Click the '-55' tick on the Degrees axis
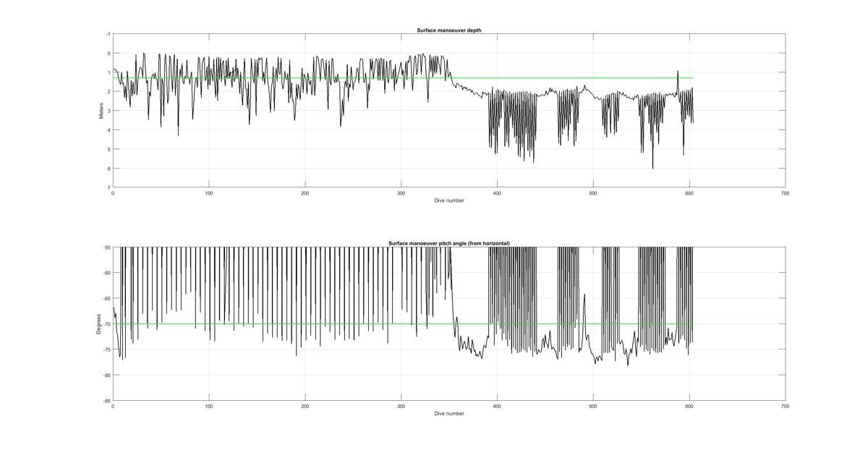 click(x=106, y=247)
